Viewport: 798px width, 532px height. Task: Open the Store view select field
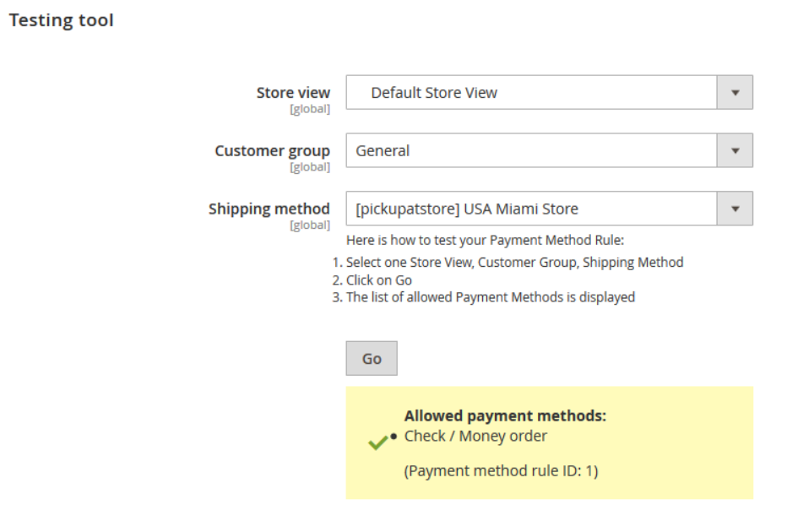pos(532,93)
